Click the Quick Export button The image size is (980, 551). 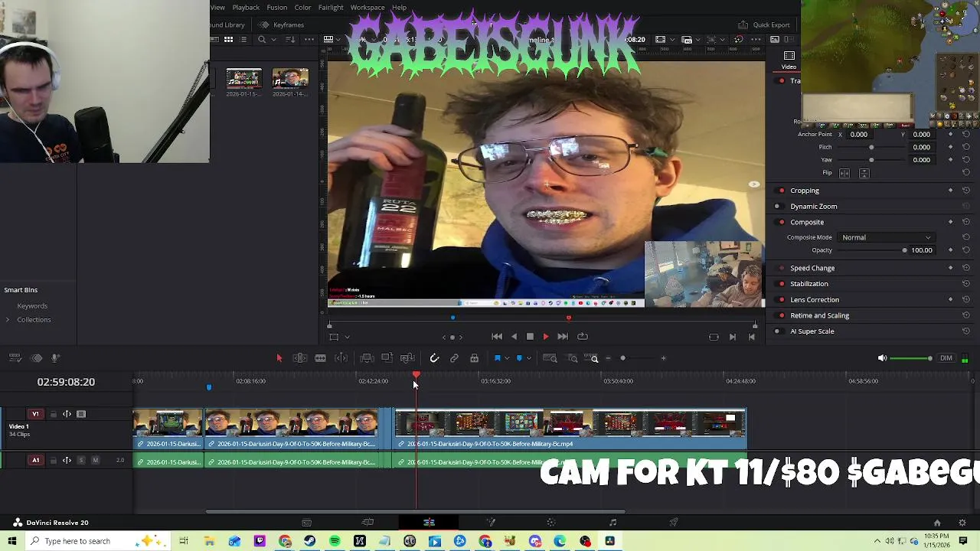point(764,24)
